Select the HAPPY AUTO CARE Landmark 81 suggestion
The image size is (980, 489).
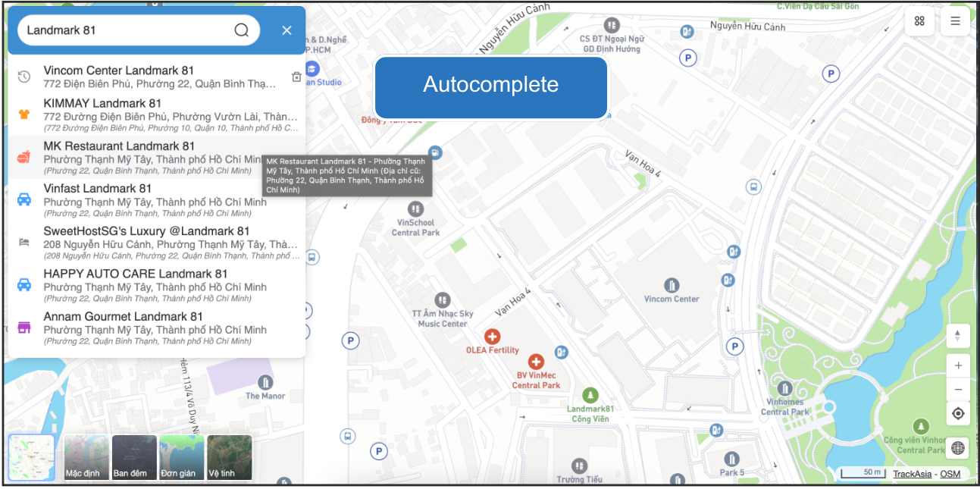tap(157, 284)
